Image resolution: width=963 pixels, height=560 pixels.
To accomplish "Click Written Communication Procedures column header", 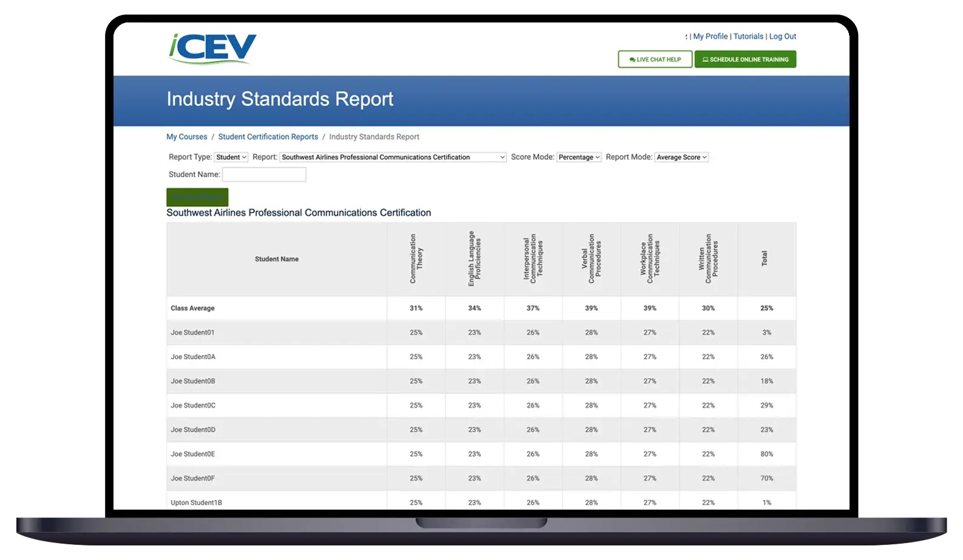I will (x=708, y=259).
